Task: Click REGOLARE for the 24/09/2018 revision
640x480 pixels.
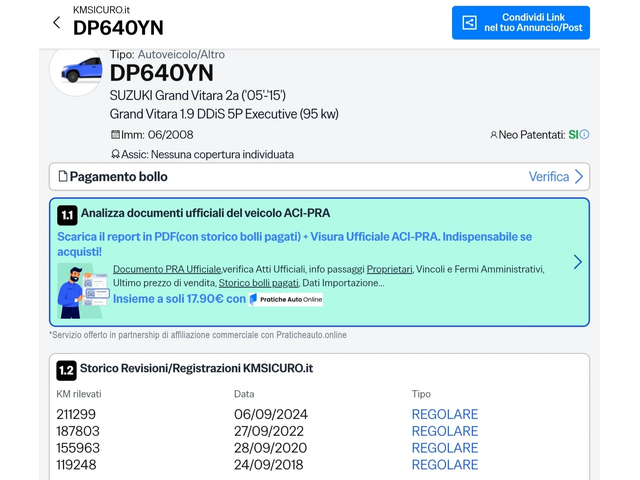Action: coord(444,465)
